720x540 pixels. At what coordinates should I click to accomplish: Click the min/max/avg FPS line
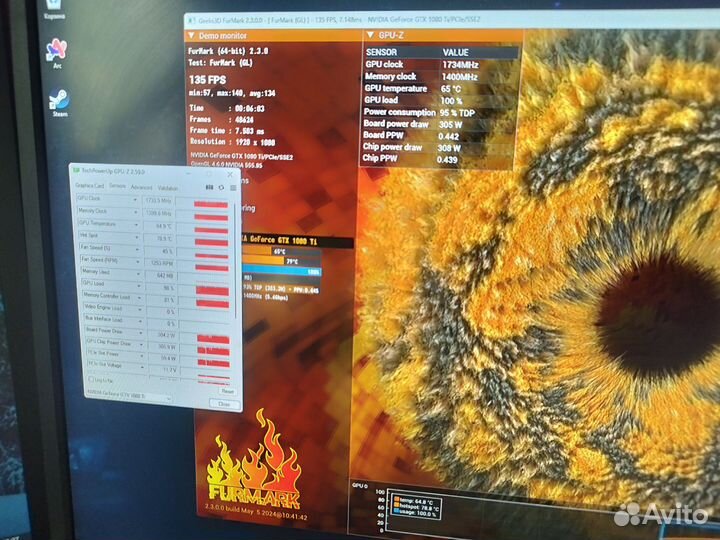pyautogui.click(x=232, y=93)
